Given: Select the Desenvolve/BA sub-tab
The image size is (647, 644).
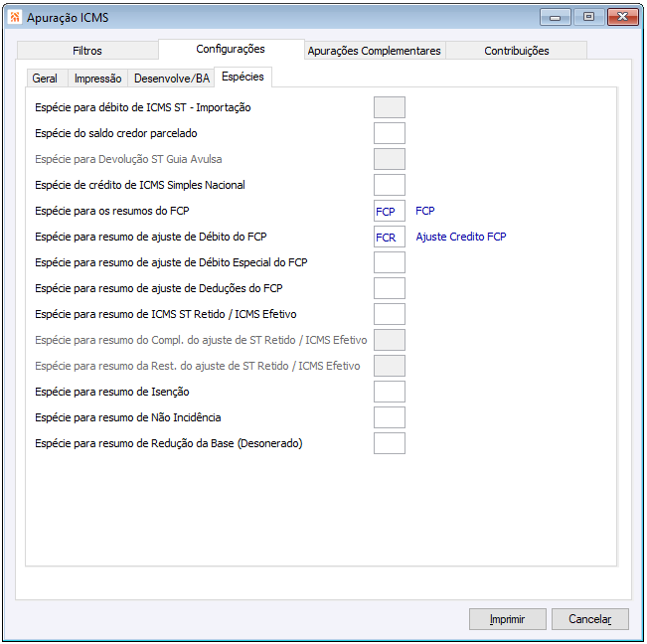Looking at the screenshot, I should (172, 79).
